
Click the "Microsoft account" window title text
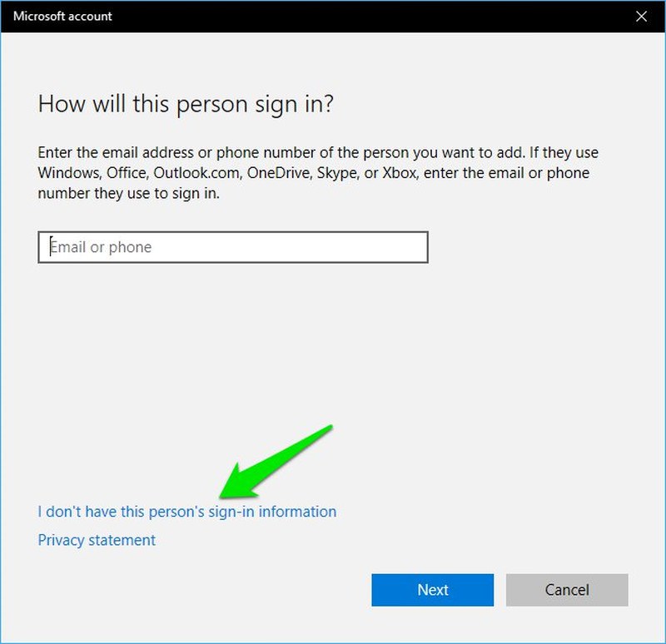click(x=62, y=16)
